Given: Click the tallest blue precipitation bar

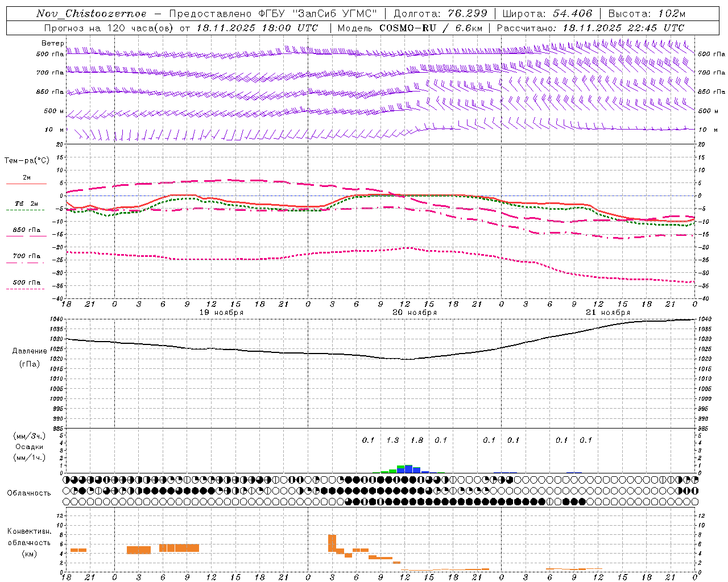Looking at the screenshot, I should click(x=408, y=469).
